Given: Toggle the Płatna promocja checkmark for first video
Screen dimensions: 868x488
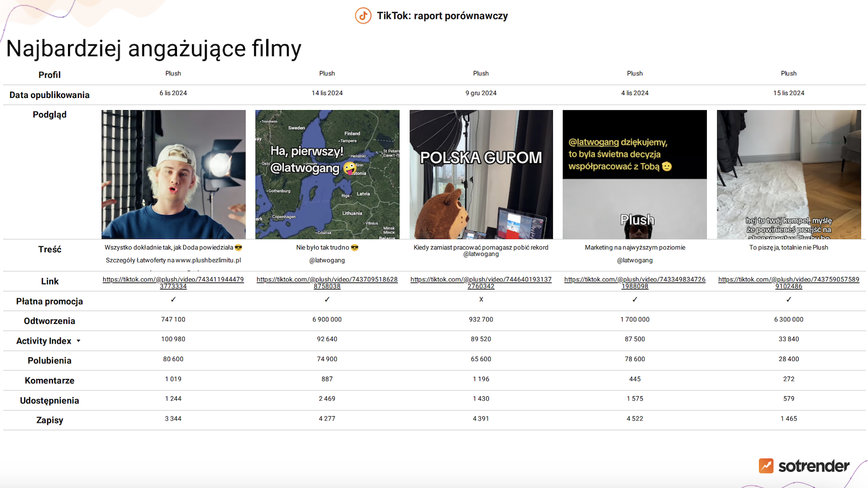Looking at the screenshot, I should [173, 299].
